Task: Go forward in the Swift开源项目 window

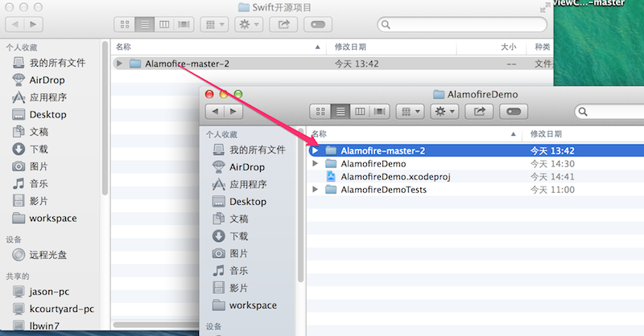Action: [33, 25]
